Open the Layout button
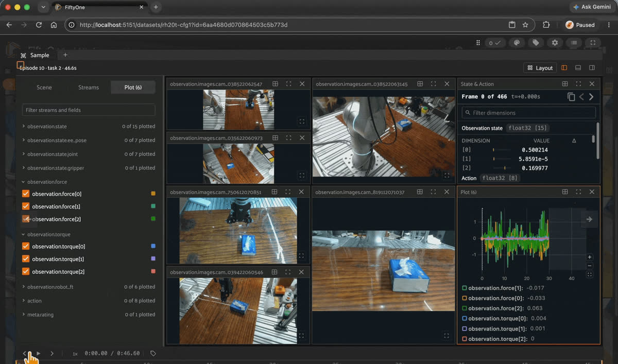 [x=540, y=67]
